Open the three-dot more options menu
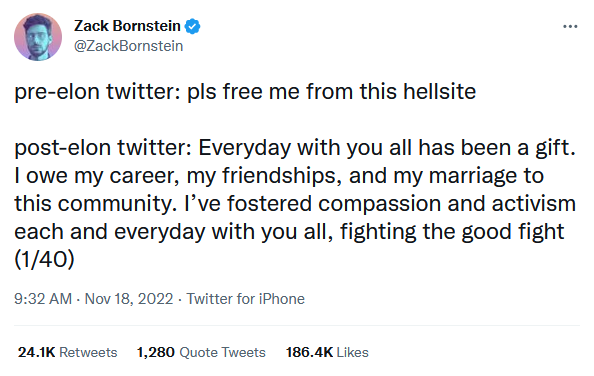 click(570, 27)
